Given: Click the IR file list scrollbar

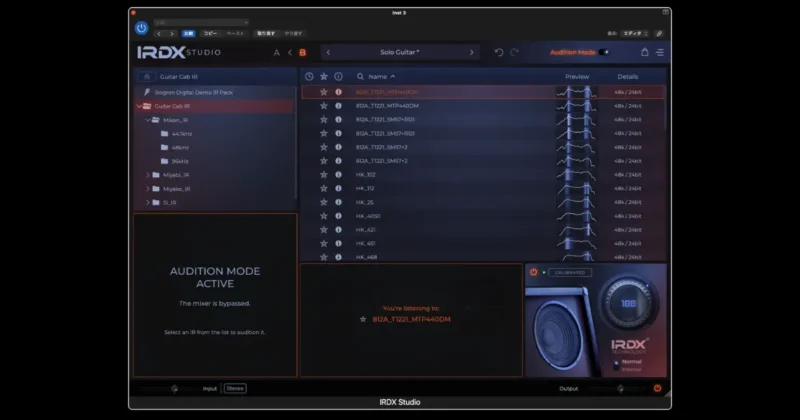Looking at the screenshot, I should coord(665,108).
